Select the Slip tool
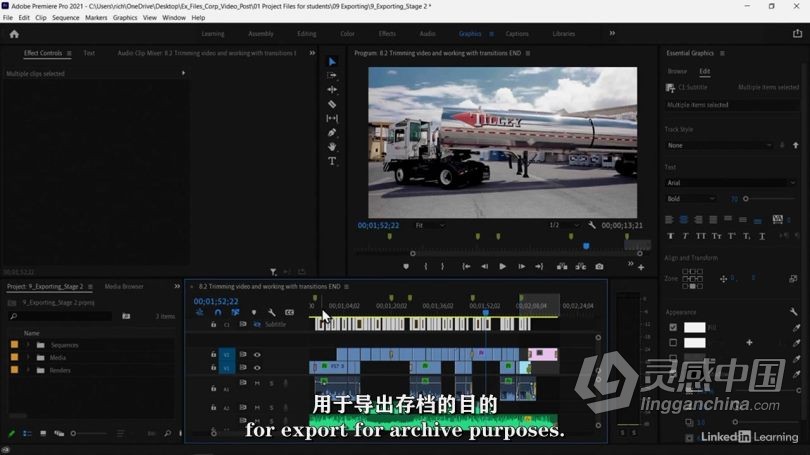 (332, 118)
